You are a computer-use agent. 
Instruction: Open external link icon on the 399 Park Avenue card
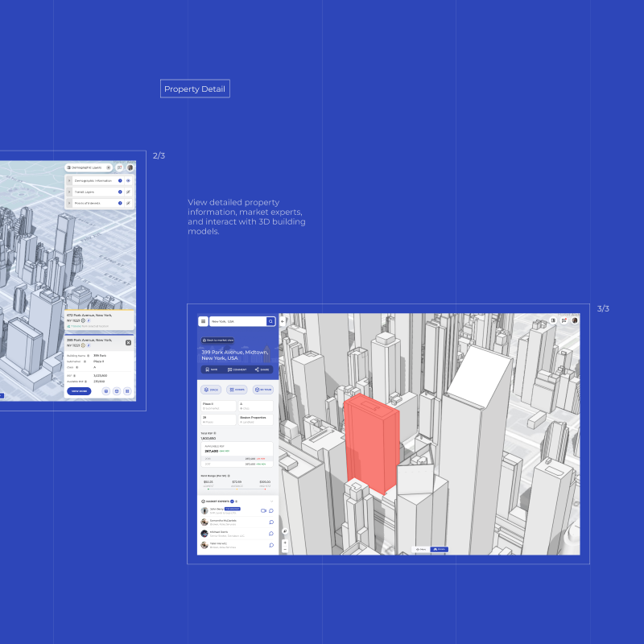tap(89, 345)
